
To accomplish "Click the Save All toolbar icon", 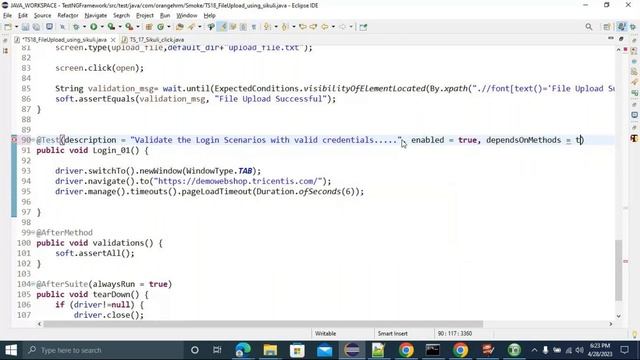I will coord(36,27).
